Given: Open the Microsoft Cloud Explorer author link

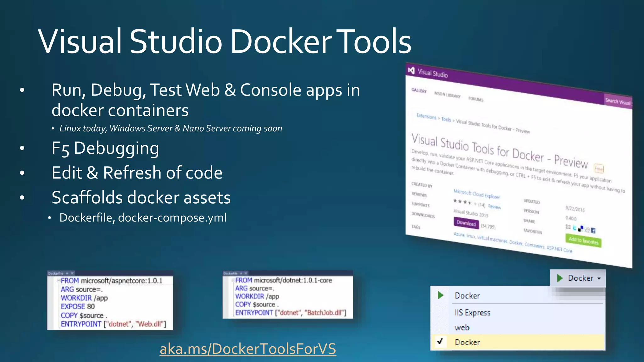Looking at the screenshot, I should pos(476,194).
